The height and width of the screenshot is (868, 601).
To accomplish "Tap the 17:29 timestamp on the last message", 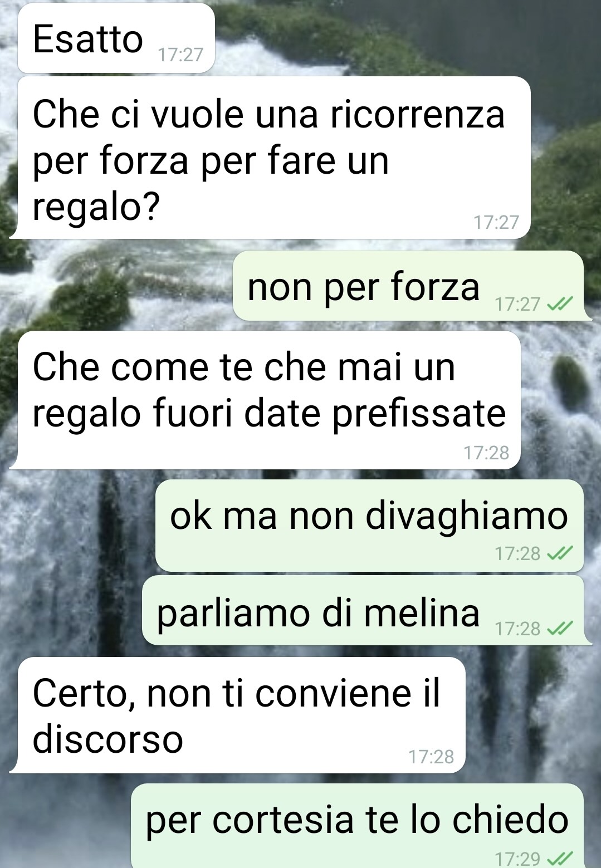I will 517,859.
